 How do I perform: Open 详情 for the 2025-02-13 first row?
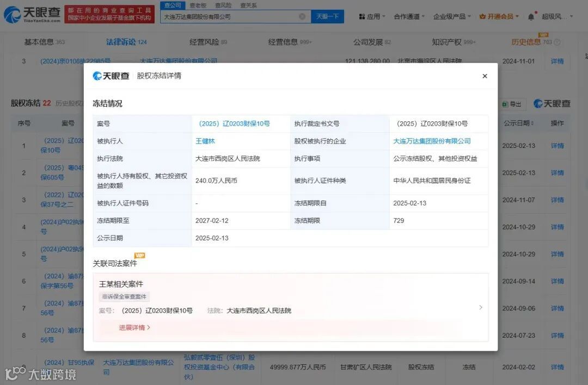pyautogui.click(x=558, y=146)
